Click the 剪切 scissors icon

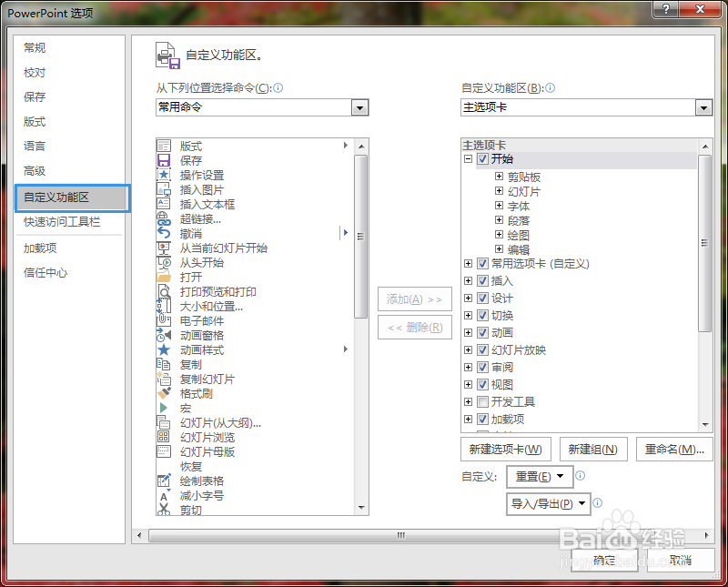point(164,510)
